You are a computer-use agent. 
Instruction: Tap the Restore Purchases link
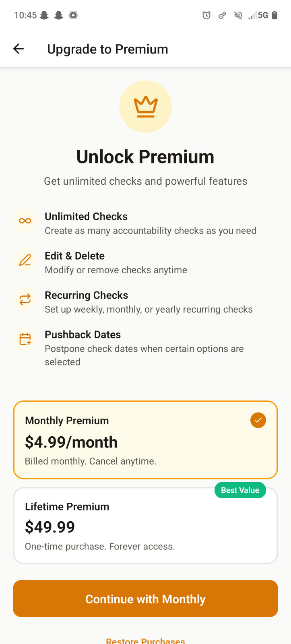pos(145,640)
